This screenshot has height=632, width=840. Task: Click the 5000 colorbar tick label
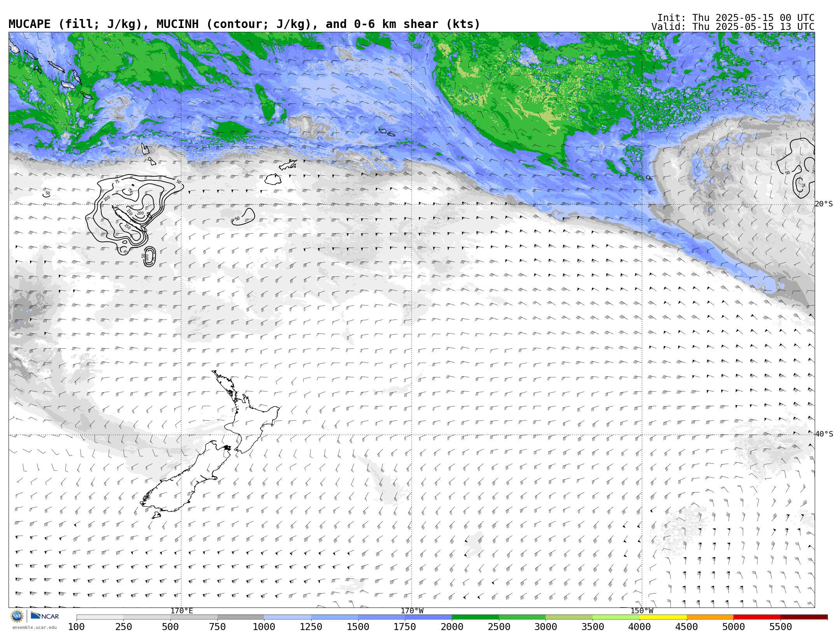[x=733, y=627]
